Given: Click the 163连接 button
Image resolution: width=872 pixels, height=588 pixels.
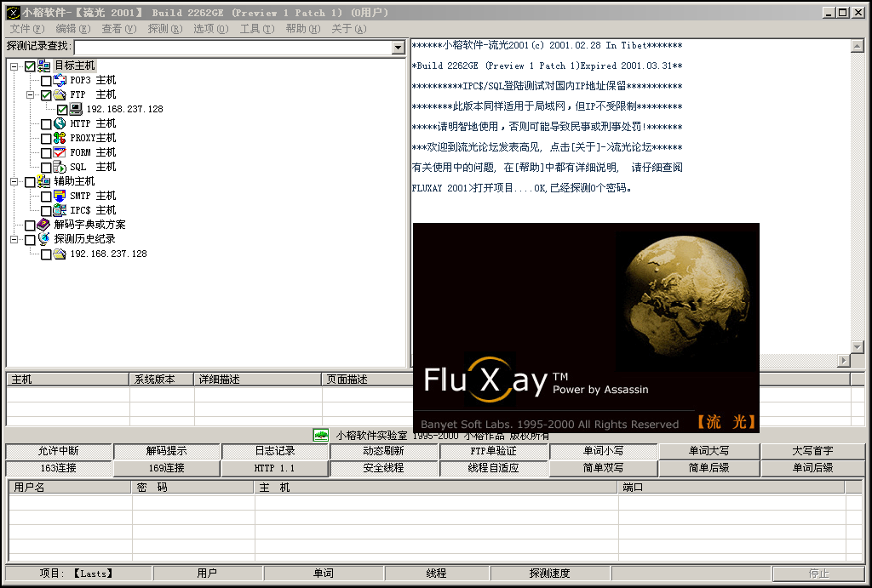Looking at the screenshot, I should (x=59, y=468).
